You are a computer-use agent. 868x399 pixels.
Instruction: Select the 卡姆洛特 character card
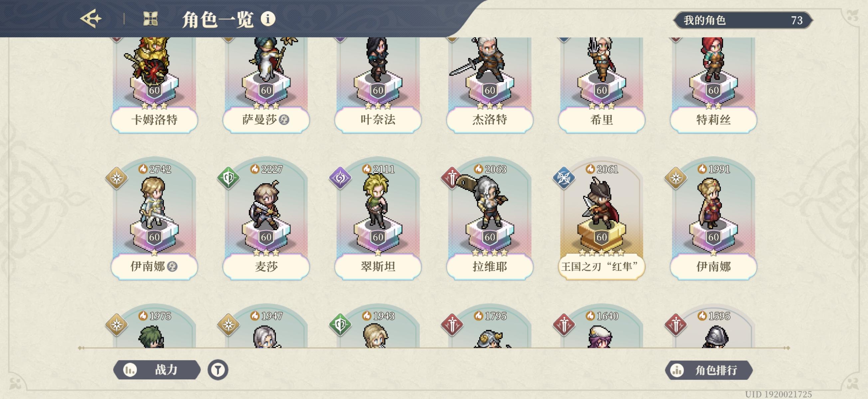154,85
